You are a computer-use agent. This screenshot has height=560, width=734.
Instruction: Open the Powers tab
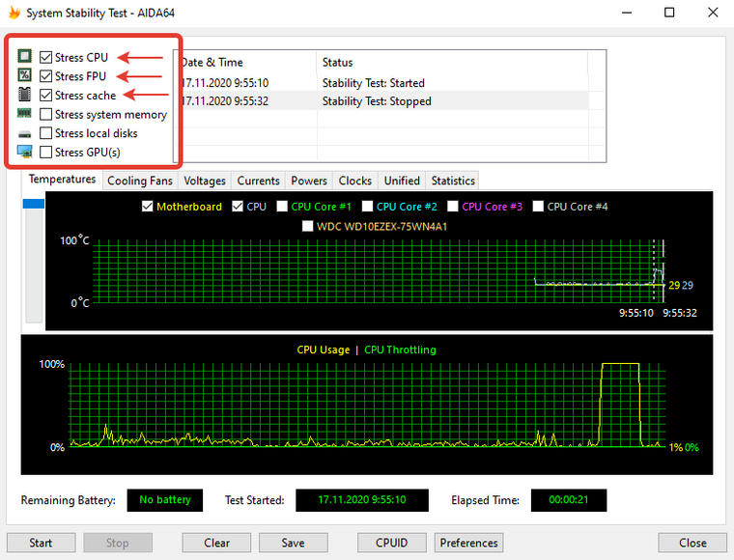tap(309, 181)
